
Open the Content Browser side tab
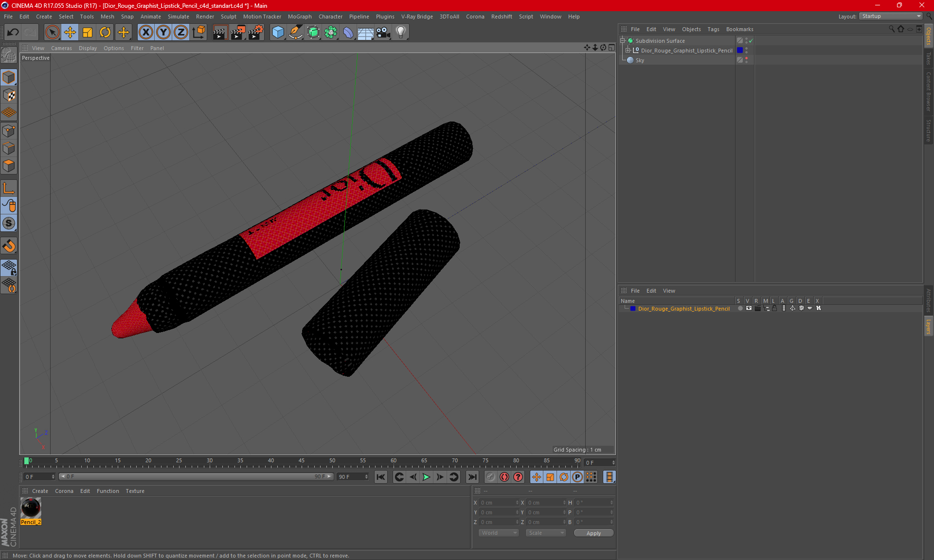[929, 91]
